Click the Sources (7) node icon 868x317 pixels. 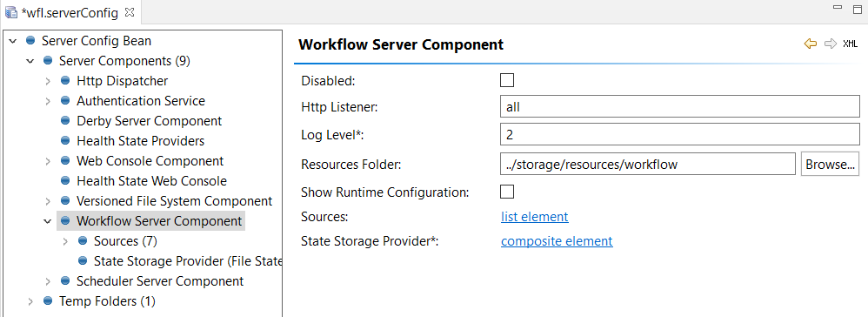click(83, 241)
